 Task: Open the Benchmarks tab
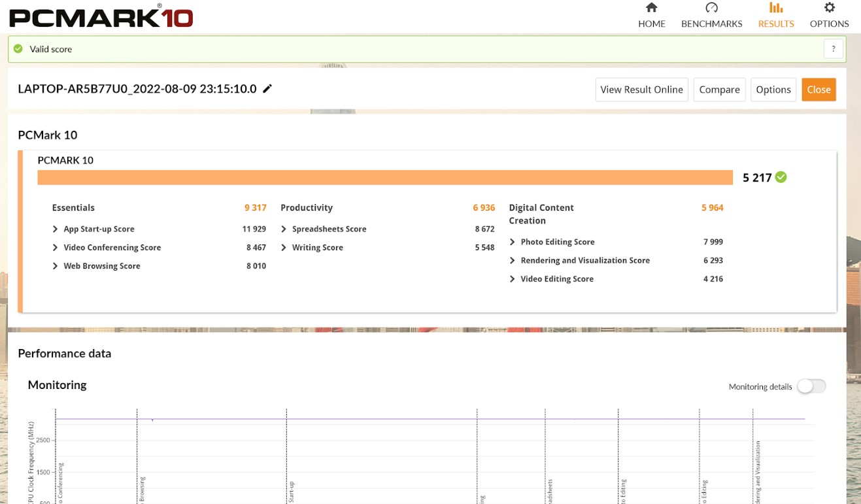[711, 16]
